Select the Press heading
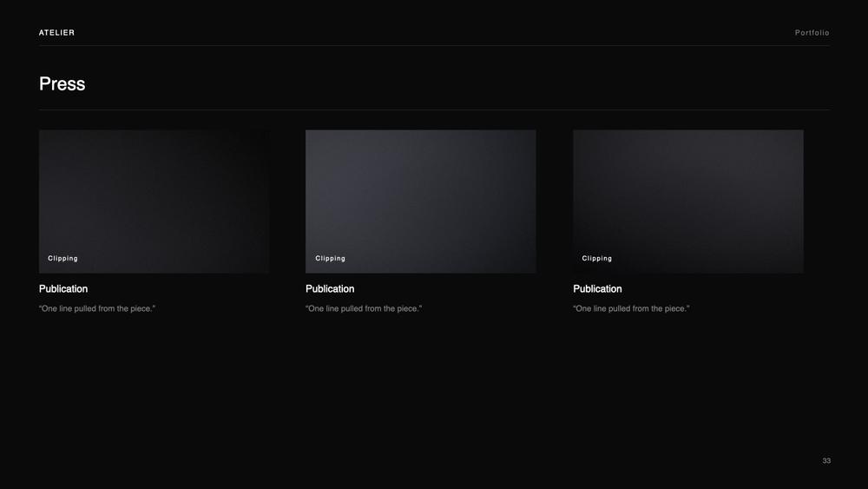Viewport: 868px width, 489px height. pos(62,84)
